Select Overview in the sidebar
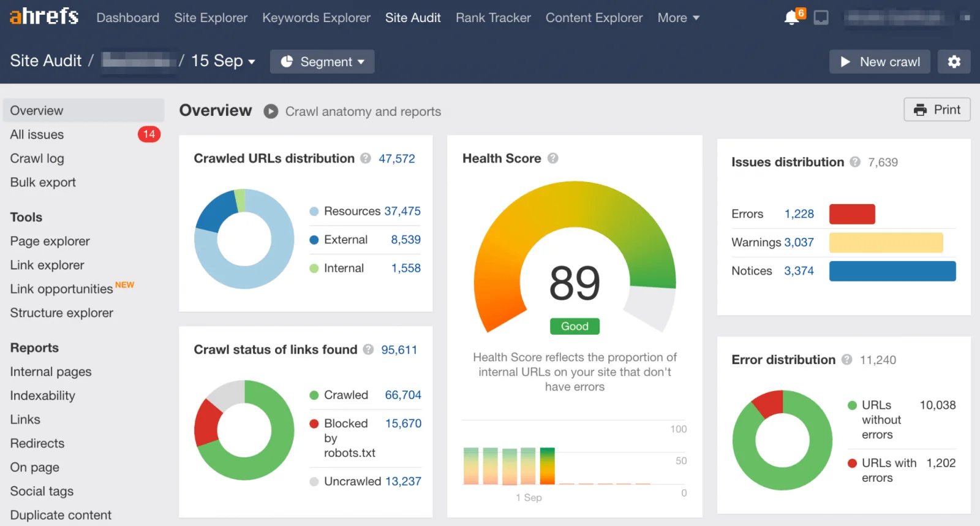 tap(84, 110)
